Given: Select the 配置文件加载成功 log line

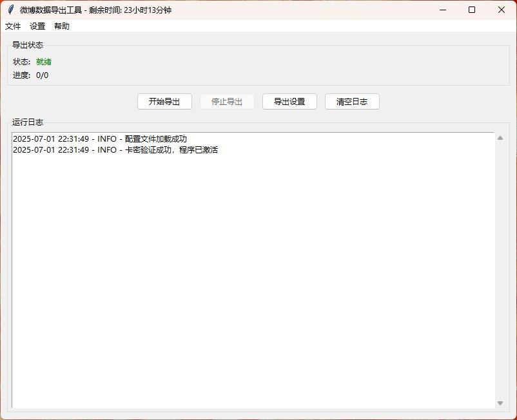Looking at the screenshot, I should click(99, 139).
